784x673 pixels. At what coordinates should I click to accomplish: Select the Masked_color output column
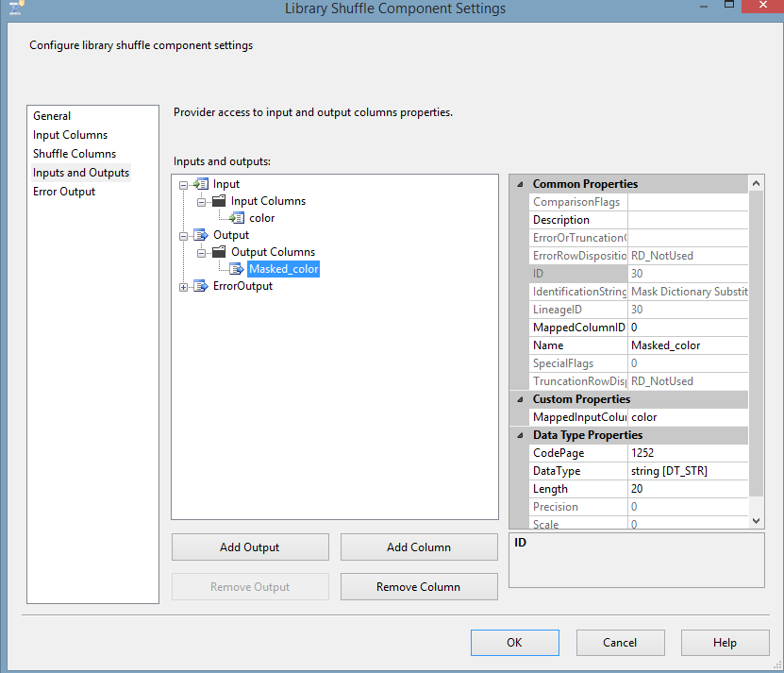pyautogui.click(x=283, y=269)
